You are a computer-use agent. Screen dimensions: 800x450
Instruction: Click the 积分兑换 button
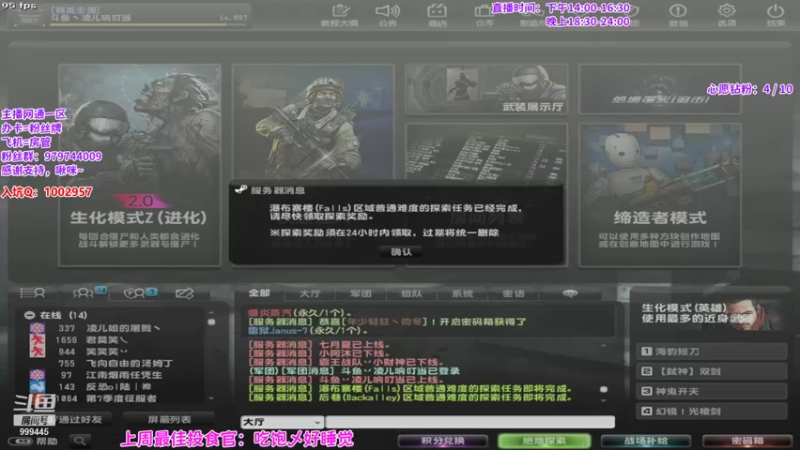442,441
